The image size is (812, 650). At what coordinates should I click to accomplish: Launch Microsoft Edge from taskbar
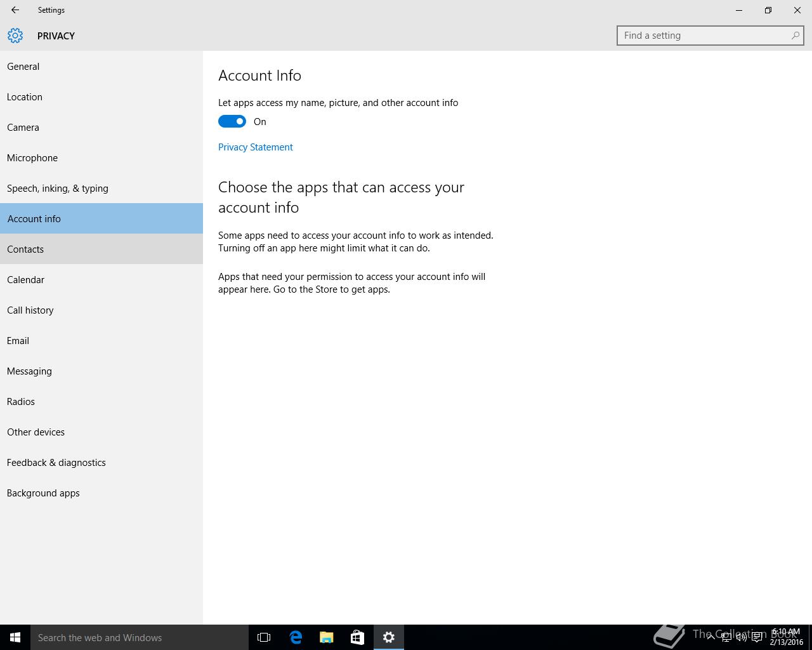(x=296, y=637)
